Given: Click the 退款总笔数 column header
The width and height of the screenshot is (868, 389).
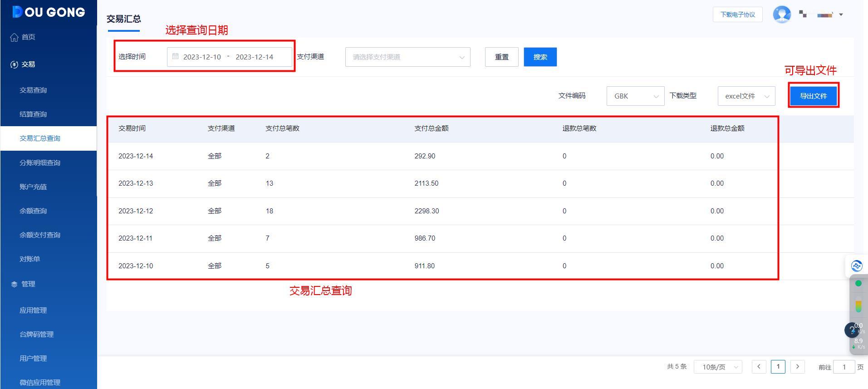Looking at the screenshot, I should click(x=579, y=128).
